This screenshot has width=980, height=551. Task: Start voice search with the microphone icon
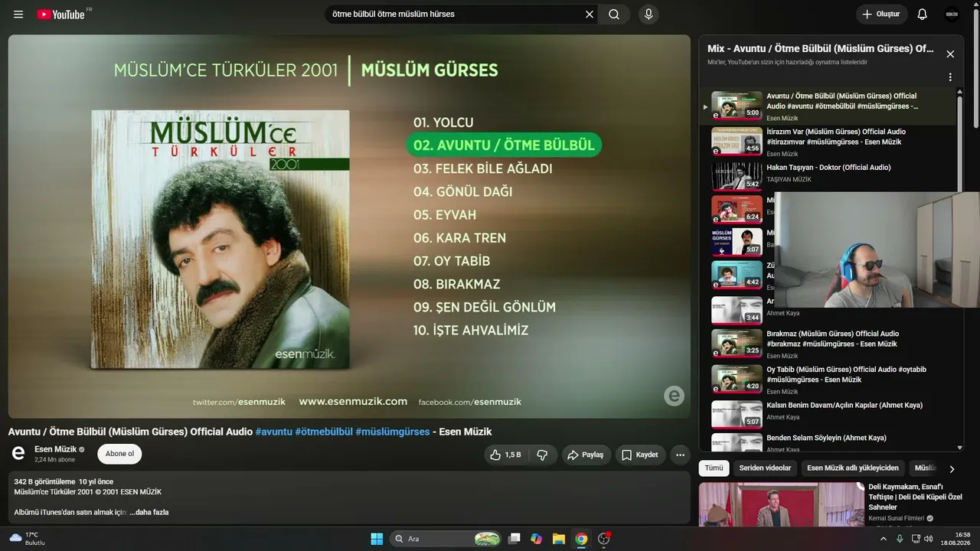point(648,15)
